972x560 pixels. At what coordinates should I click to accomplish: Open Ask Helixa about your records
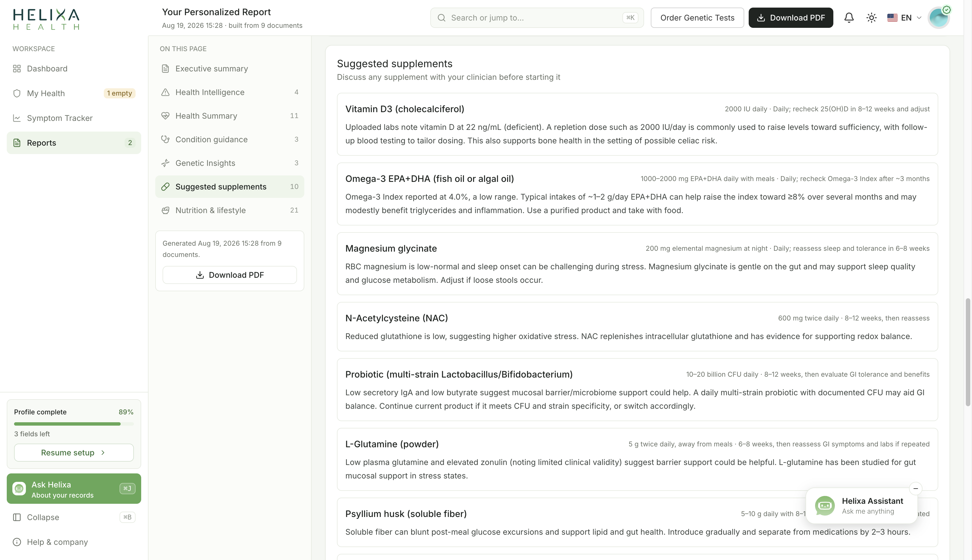pos(74,489)
